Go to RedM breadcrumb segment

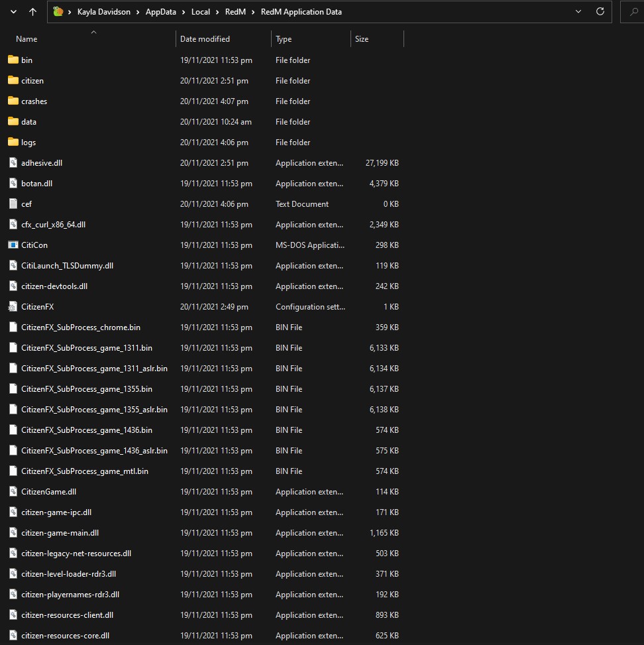235,12
